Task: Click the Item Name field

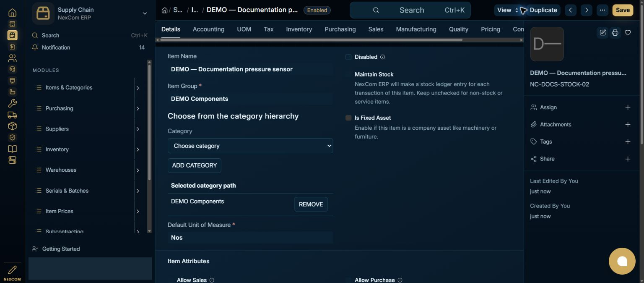Action: pos(250,69)
